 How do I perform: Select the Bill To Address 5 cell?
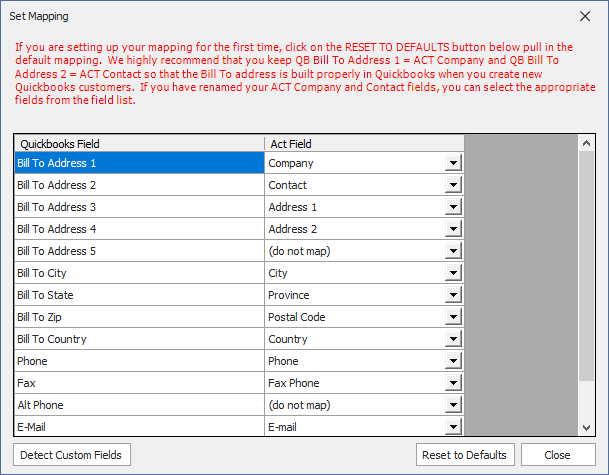coord(139,251)
